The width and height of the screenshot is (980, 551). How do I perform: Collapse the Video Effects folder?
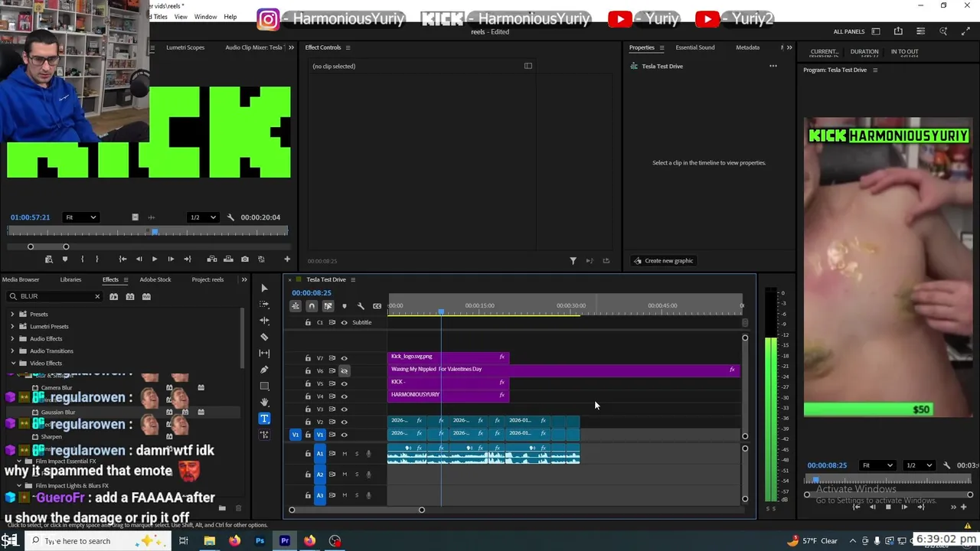pyautogui.click(x=12, y=363)
